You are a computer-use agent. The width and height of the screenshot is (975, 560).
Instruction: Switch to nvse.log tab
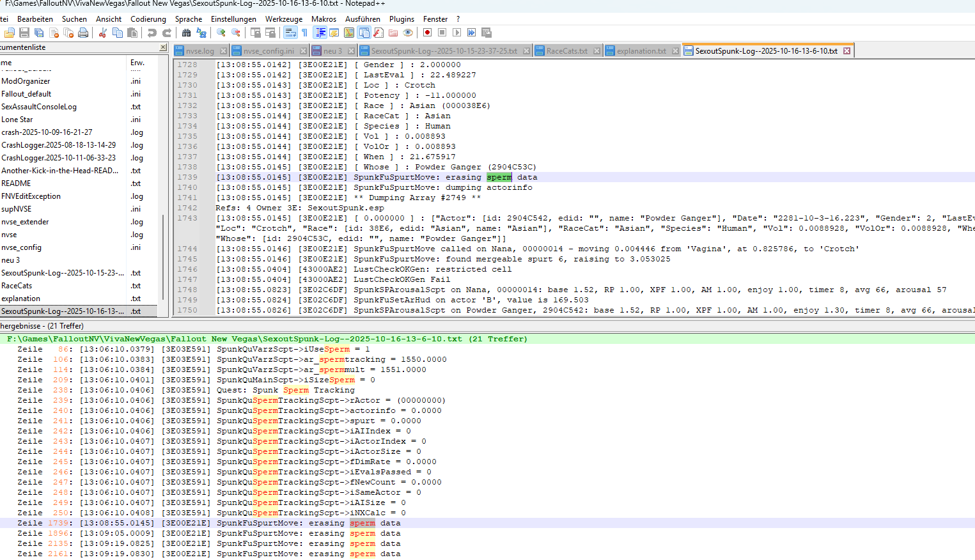coord(200,51)
